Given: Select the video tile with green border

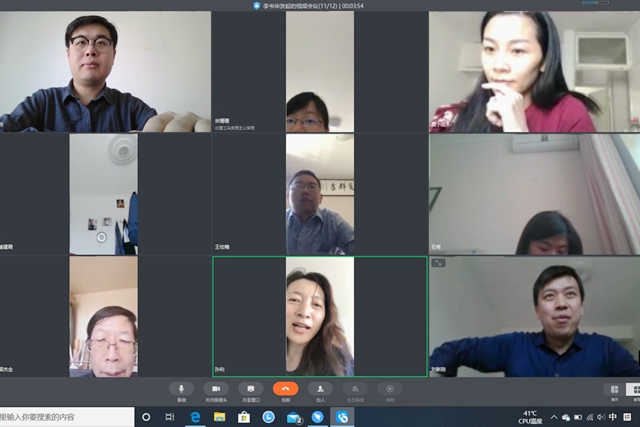Looking at the screenshot, I should click(x=319, y=316).
